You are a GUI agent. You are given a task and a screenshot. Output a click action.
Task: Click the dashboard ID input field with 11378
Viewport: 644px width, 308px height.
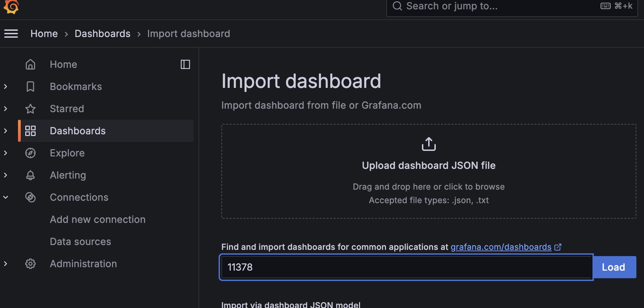[406, 267]
